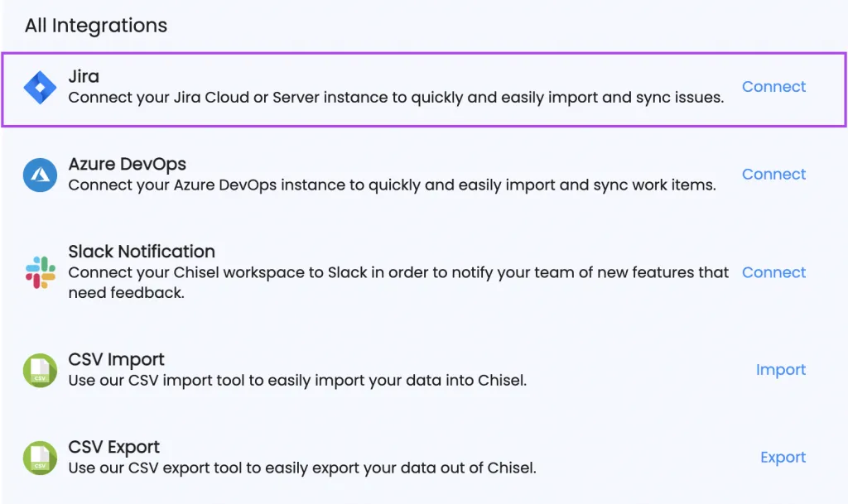Screen dimensions: 848x504
Task: Select the Slack Notification title
Action: (142, 252)
